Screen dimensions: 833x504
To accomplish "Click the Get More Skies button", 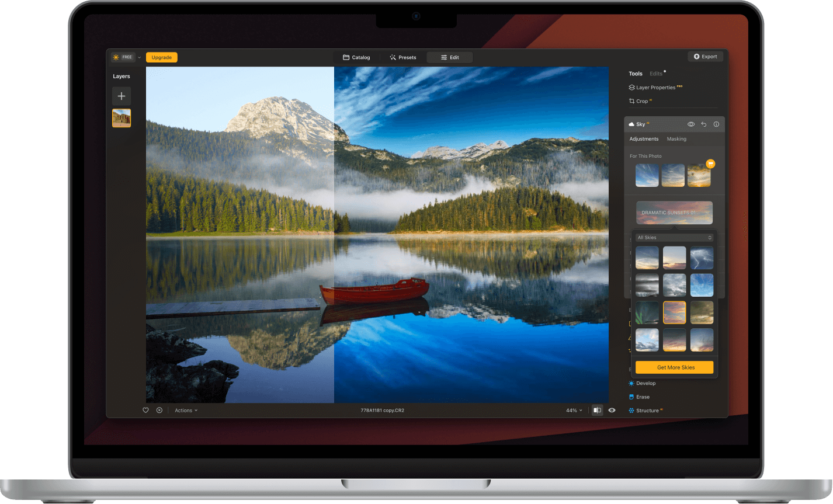I will [675, 367].
